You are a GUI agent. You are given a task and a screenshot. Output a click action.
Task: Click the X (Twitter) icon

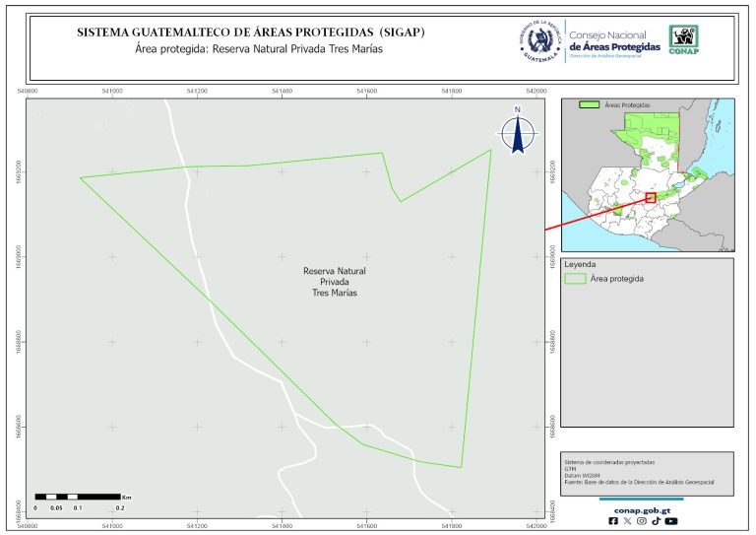point(627,522)
